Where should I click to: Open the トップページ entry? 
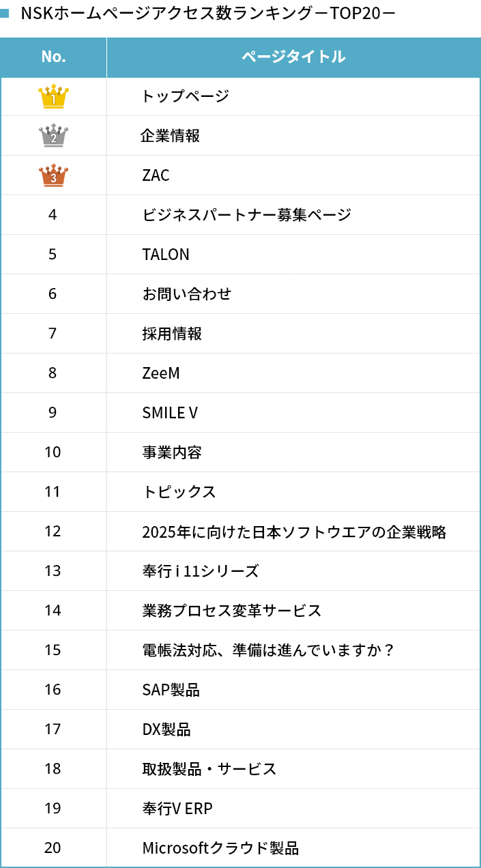(185, 96)
